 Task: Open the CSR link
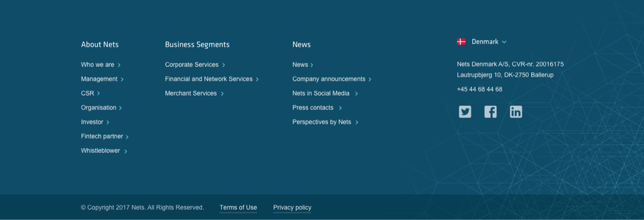point(87,93)
